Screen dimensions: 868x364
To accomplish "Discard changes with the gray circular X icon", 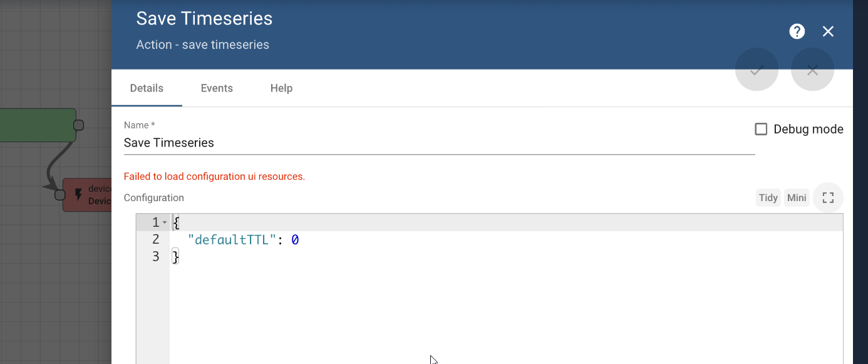I will coord(812,70).
